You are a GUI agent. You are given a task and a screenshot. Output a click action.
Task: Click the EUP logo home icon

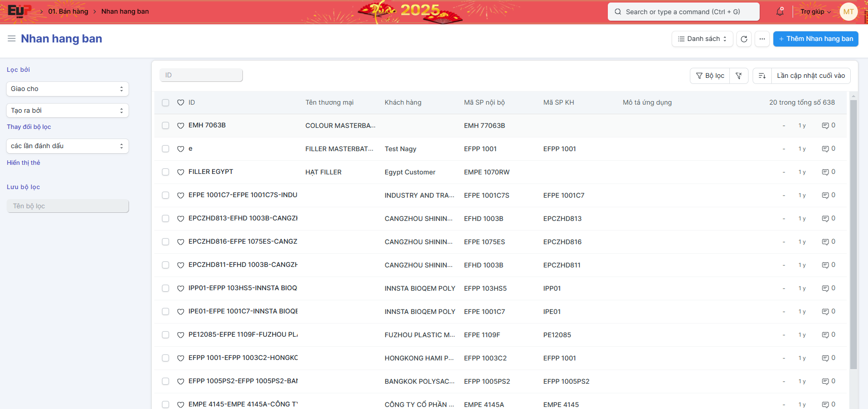[19, 11]
